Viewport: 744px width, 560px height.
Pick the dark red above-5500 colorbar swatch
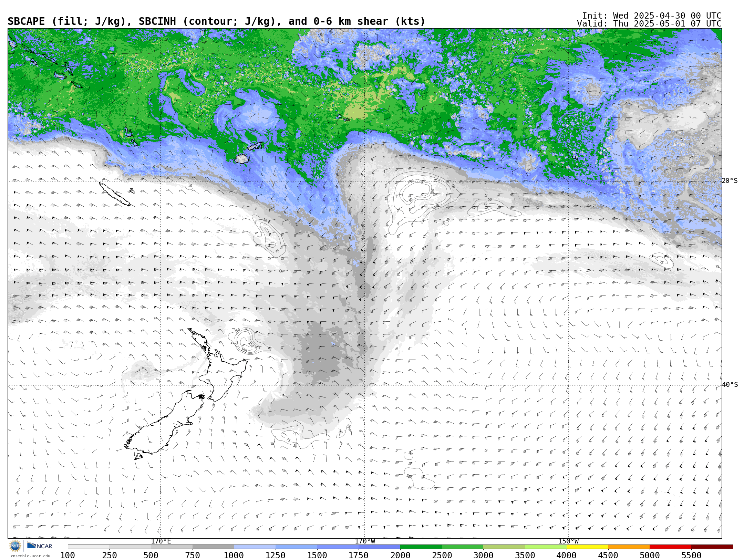pyautogui.click(x=712, y=547)
